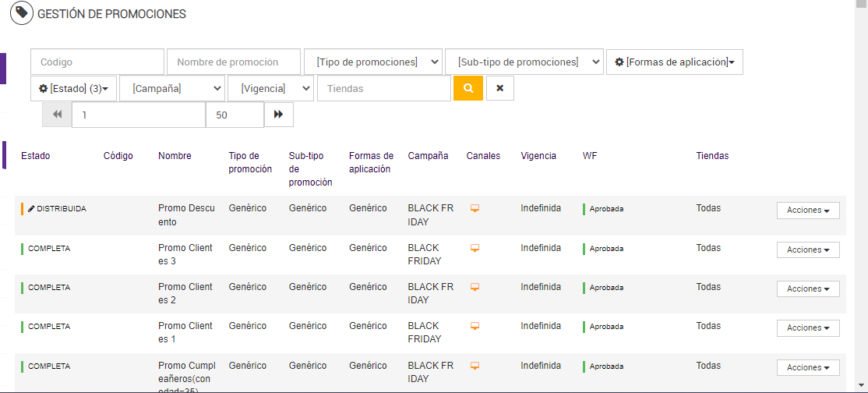Click the orange search magnifier button
Viewport: 868px width, 393px height.
click(468, 88)
